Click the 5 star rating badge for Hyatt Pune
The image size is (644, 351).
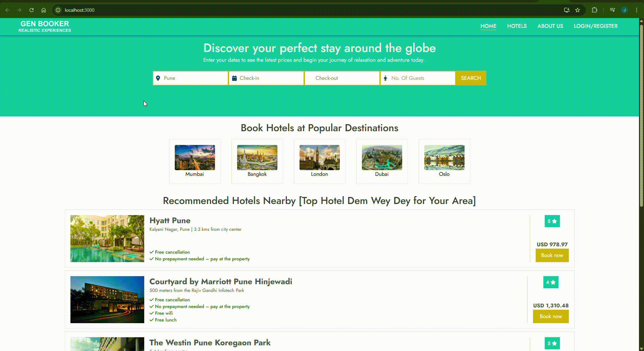(x=552, y=221)
